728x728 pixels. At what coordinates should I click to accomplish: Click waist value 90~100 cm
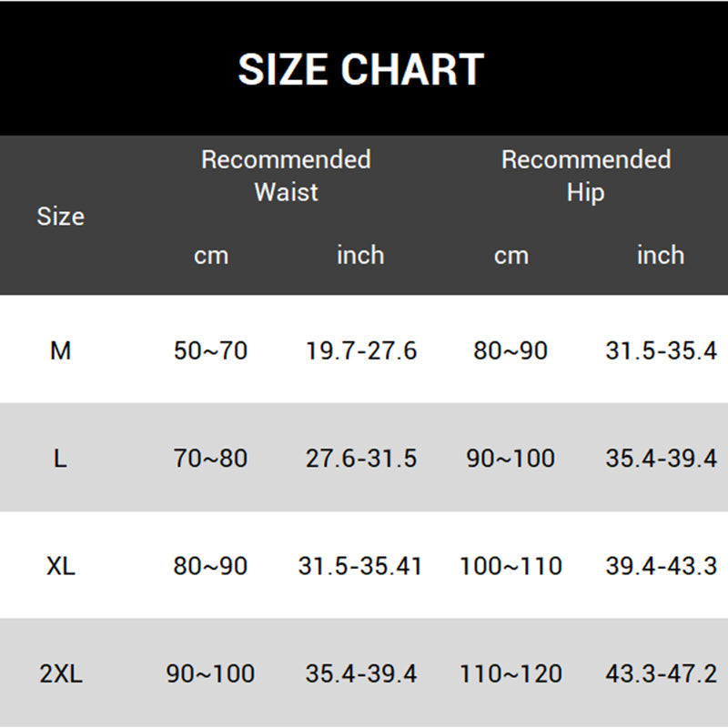210,674
